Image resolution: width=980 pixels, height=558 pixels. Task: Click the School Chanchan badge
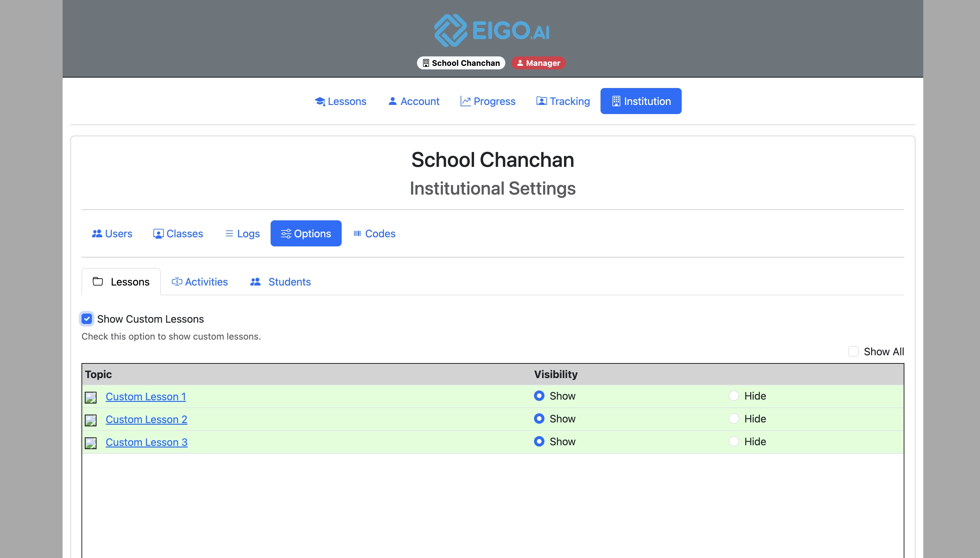click(461, 63)
